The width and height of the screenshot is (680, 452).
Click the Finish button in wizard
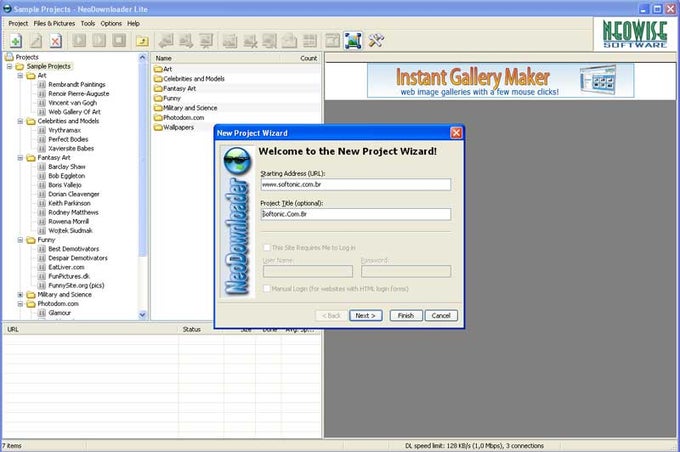point(406,315)
